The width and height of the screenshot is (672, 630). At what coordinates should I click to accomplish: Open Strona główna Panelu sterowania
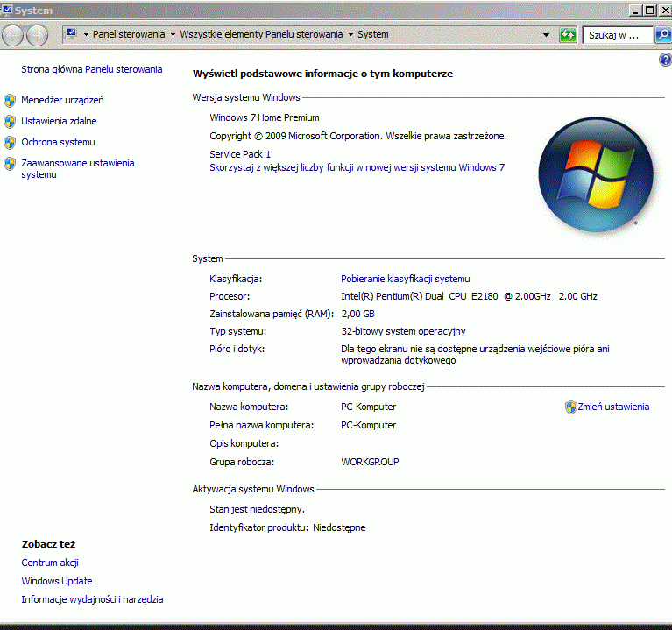coord(92,69)
